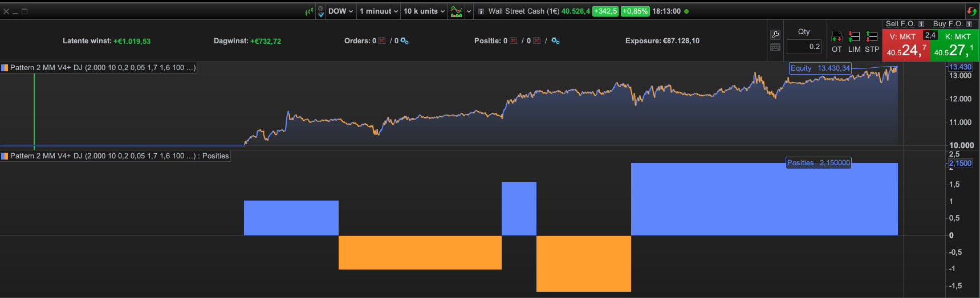Click color icon of equity panel label

tap(5, 68)
